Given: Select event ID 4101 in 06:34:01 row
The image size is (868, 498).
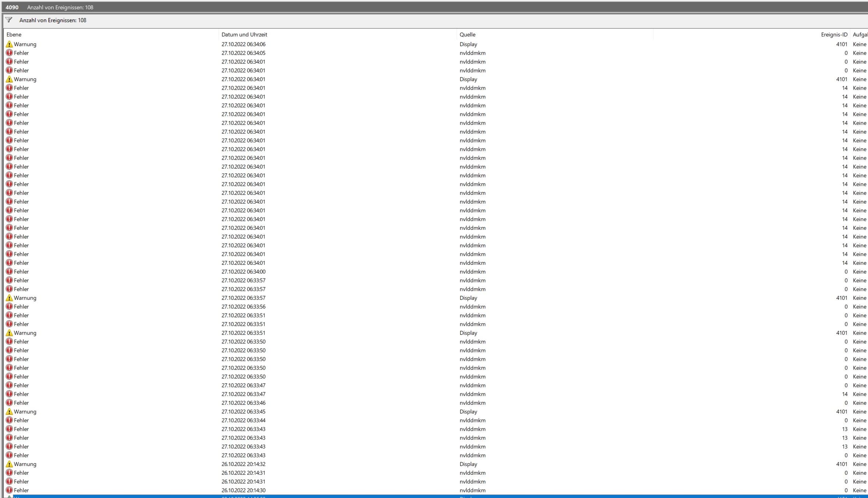Looking at the screenshot, I should pos(841,79).
